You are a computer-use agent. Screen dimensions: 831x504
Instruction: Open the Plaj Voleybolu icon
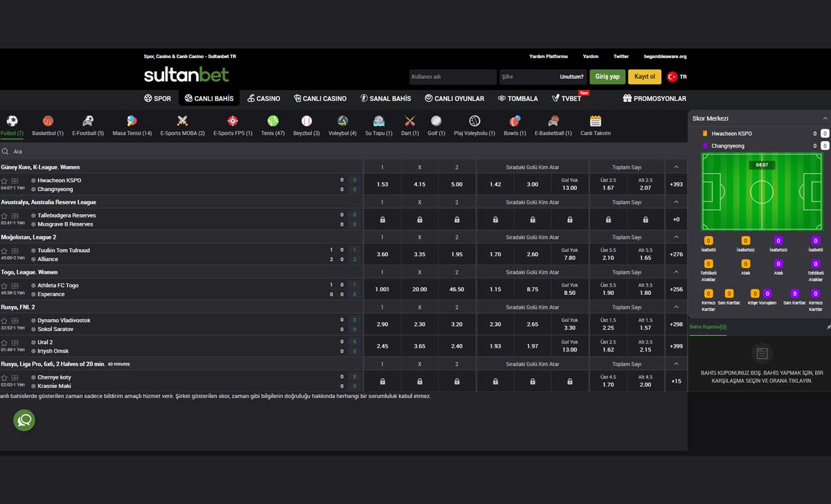[474, 120]
